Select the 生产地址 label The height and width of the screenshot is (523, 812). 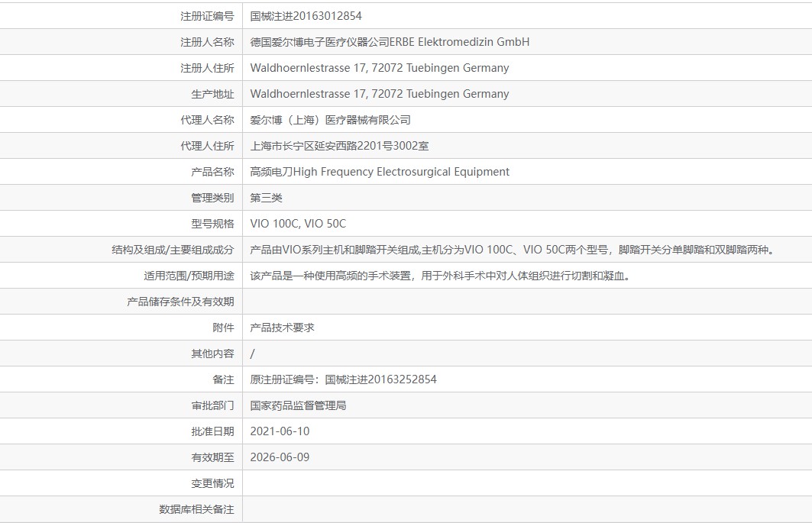pyautogui.click(x=212, y=94)
